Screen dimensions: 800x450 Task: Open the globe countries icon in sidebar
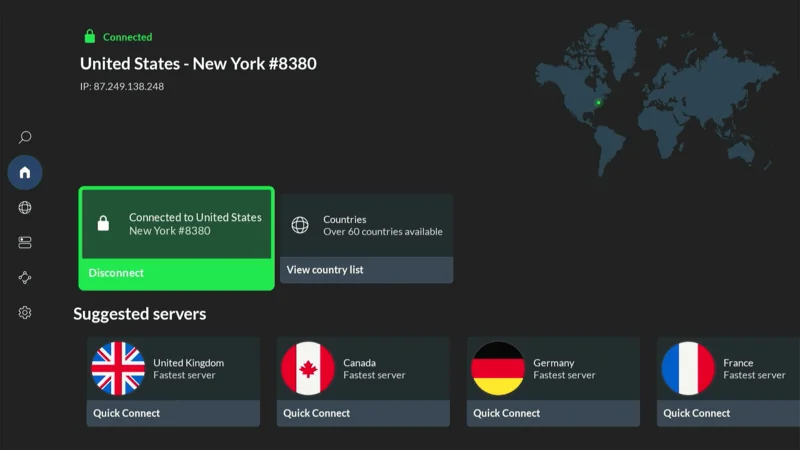click(25, 208)
